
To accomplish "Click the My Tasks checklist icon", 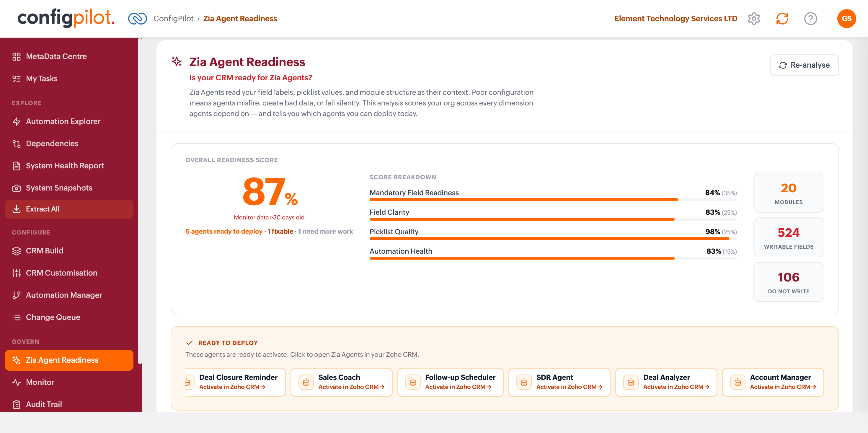I will point(16,79).
